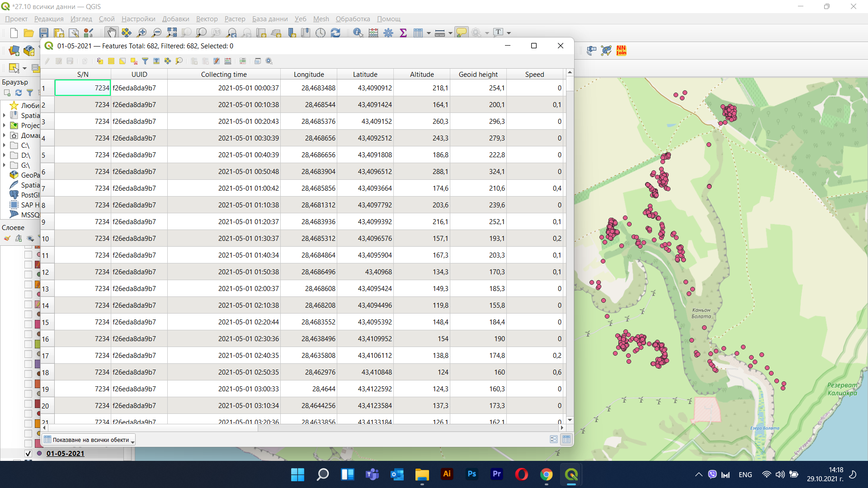Select the Pan Map hand tool
This screenshot has height=488, width=868.
111,33
